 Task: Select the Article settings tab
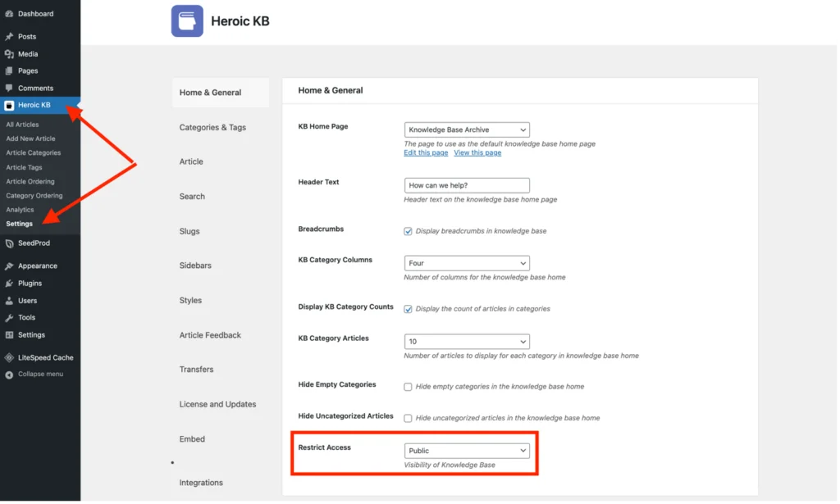pyautogui.click(x=192, y=162)
